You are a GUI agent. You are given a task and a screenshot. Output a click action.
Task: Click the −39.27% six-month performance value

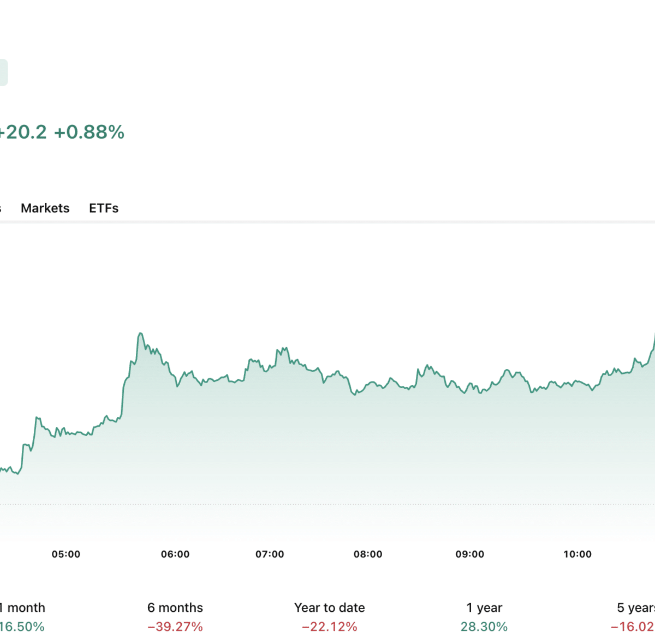175,627
